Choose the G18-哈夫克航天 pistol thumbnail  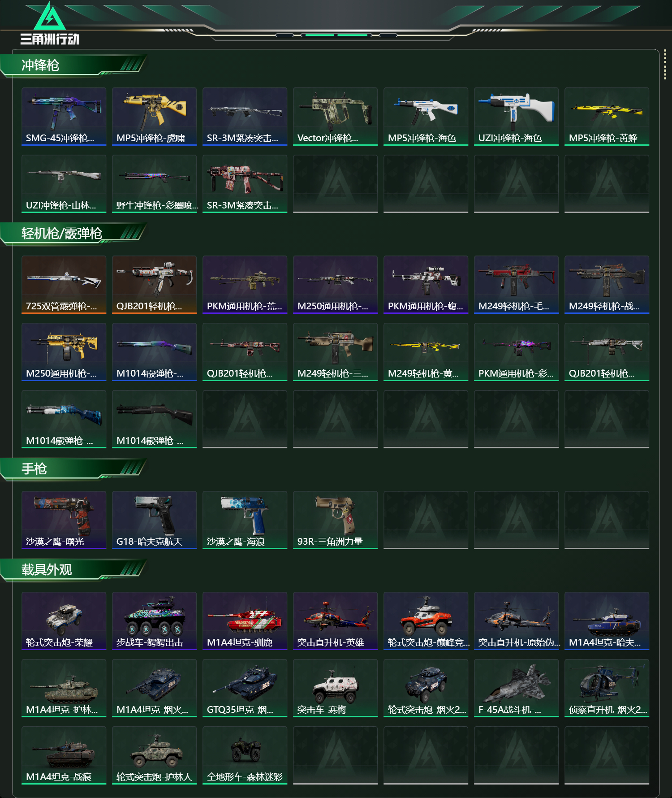tap(154, 520)
